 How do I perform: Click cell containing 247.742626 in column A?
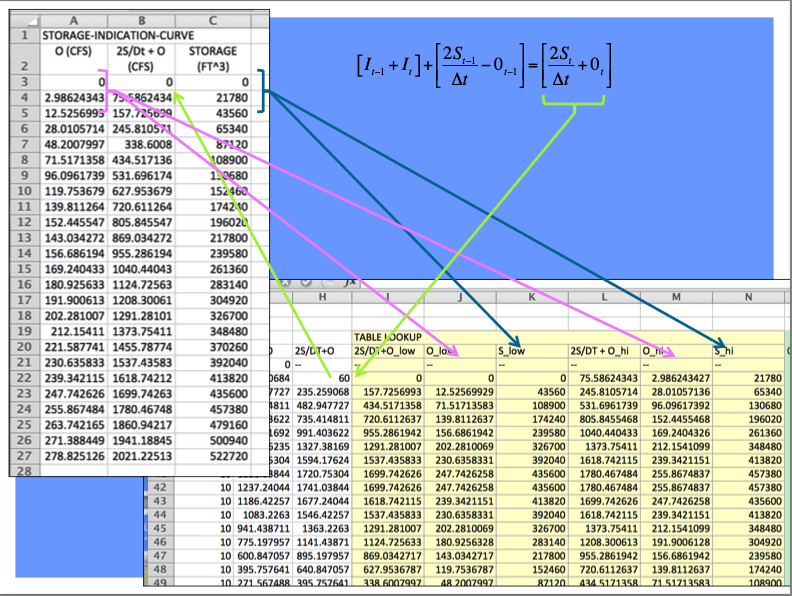(x=74, y=394)
